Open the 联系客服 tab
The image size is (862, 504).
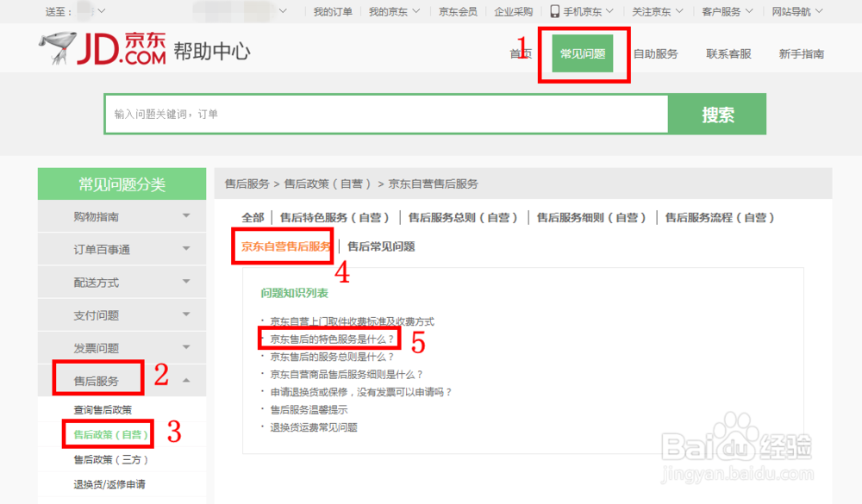pyautogui.click(x=728, y=54)
